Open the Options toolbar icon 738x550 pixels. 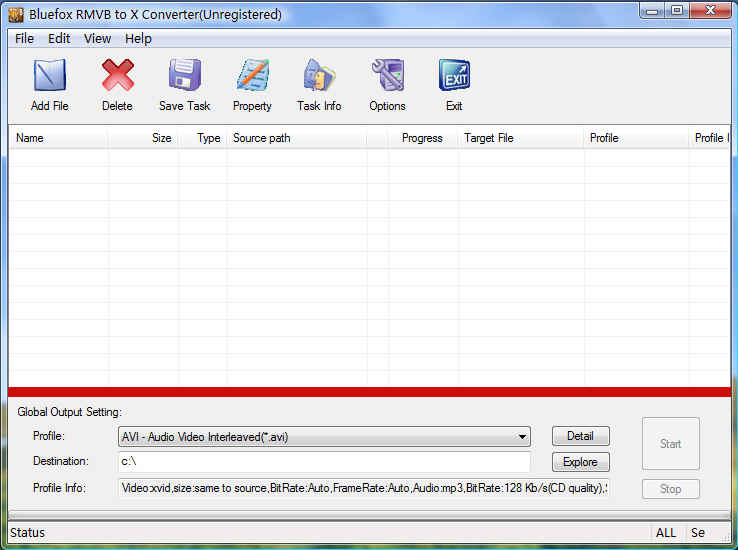click(387, 76)
